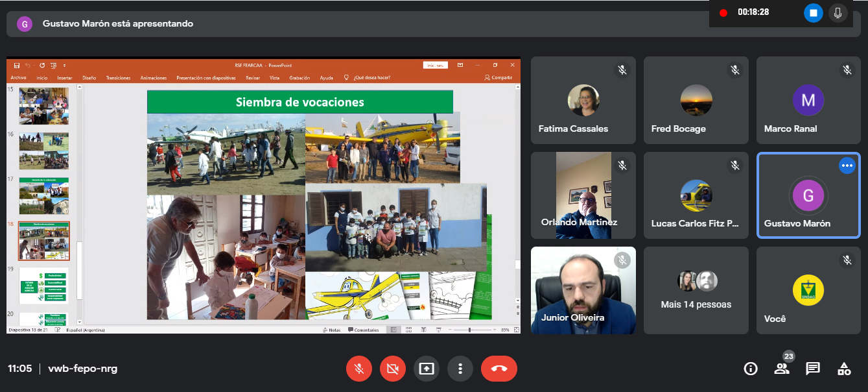Open the chat messages panel

[x=812, y=369]
